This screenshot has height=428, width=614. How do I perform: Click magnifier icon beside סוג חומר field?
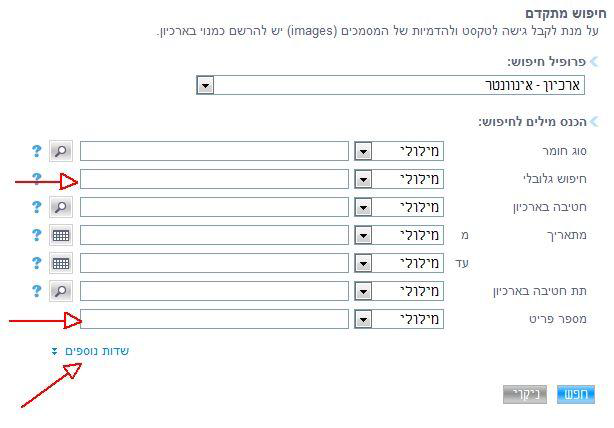61,151
